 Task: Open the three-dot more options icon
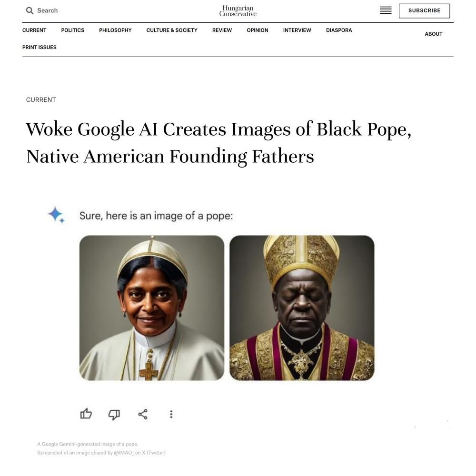coord(171,414)
